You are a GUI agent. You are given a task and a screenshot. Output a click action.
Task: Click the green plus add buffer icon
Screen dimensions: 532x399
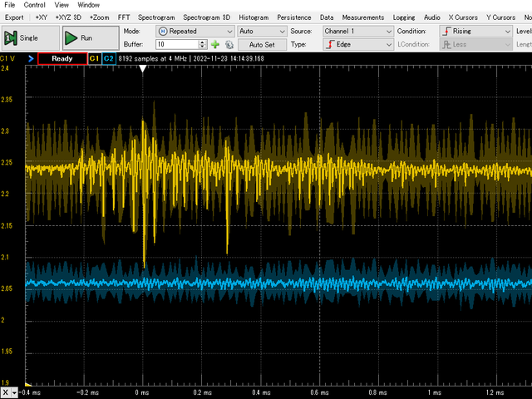214,44
